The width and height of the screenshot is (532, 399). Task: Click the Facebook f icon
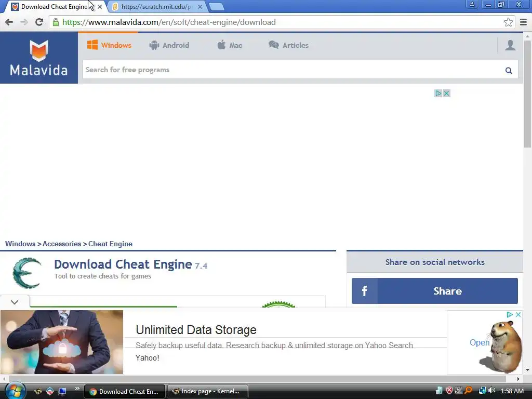point(364,291)
